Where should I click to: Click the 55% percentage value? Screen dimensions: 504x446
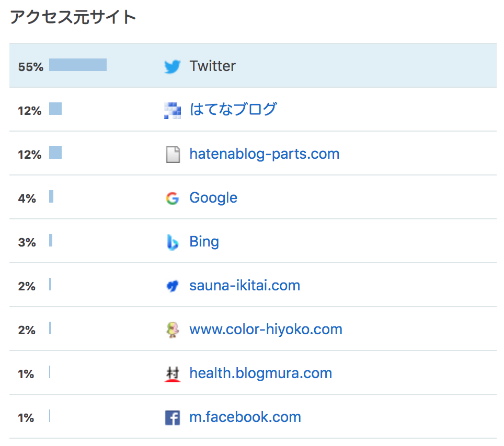coord(30,67)
